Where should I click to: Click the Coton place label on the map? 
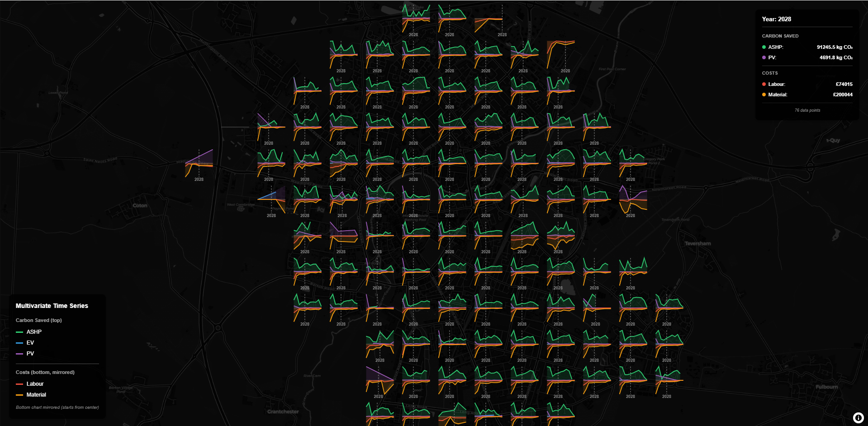[x=140, y=205]
